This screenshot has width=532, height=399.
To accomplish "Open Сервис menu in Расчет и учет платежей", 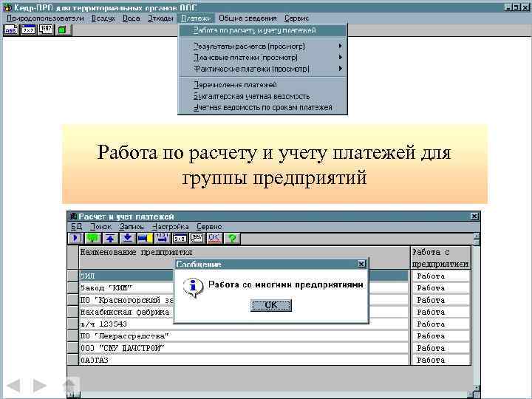I will tap(209, 226).
